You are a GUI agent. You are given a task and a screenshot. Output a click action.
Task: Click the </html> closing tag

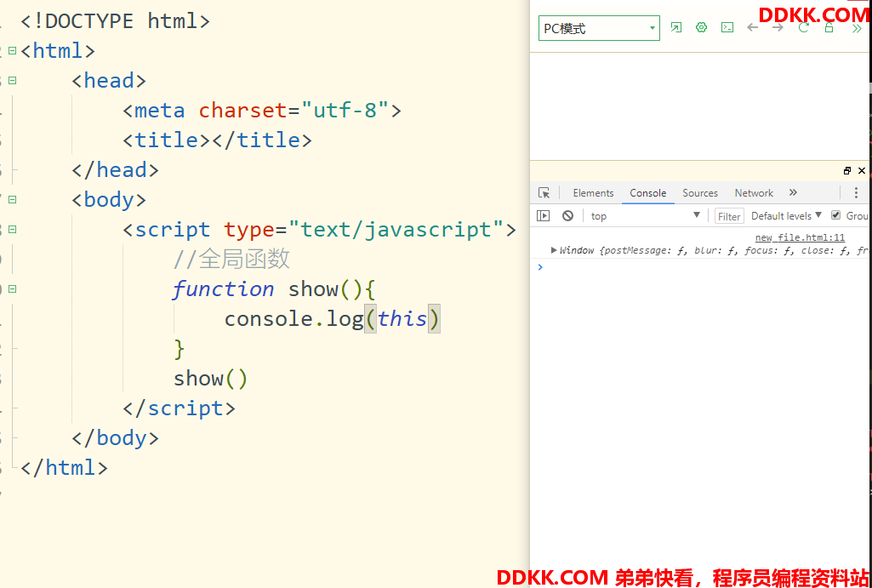64,467
